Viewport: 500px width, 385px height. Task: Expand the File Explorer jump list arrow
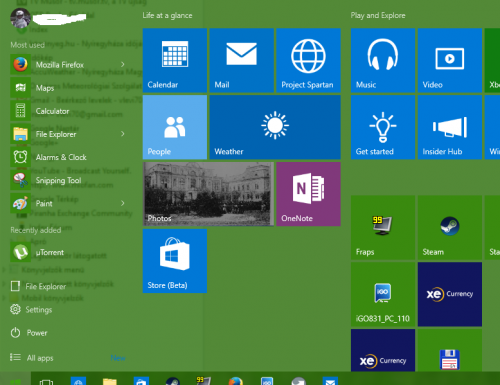click(x=123, y=134)
